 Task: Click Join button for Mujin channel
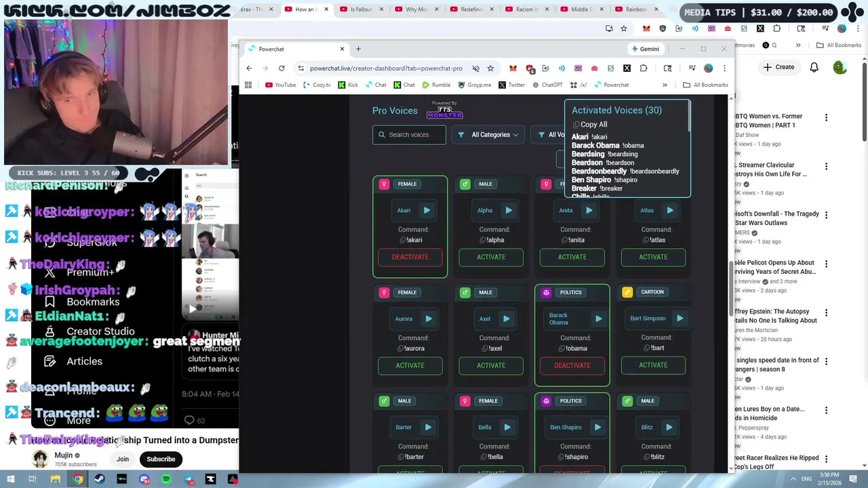coord(122,459)
